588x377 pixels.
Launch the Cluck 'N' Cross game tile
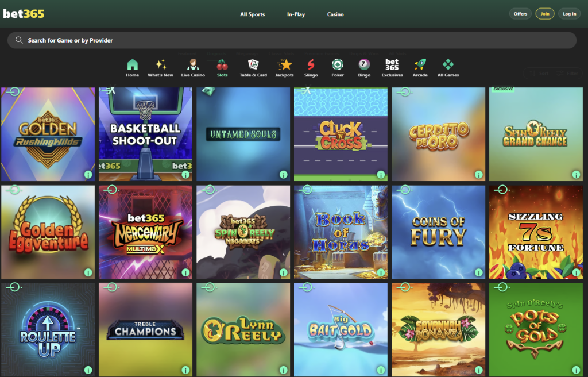point(341,134)
